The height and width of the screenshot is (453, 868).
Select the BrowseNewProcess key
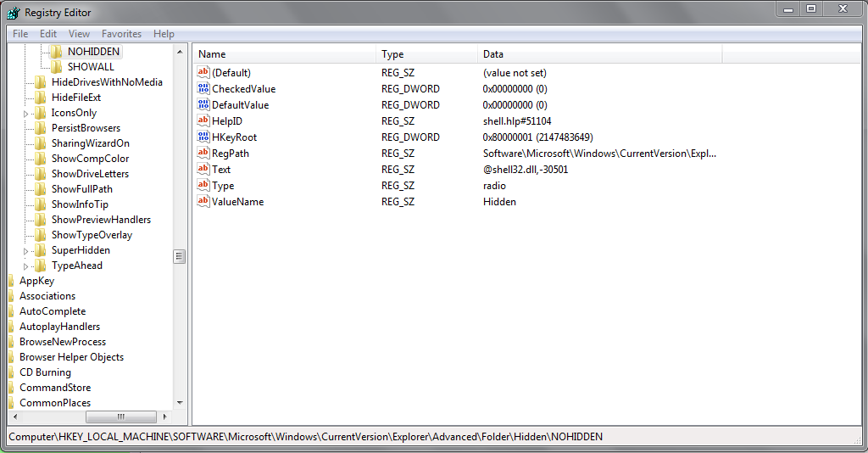pos(63,342)
